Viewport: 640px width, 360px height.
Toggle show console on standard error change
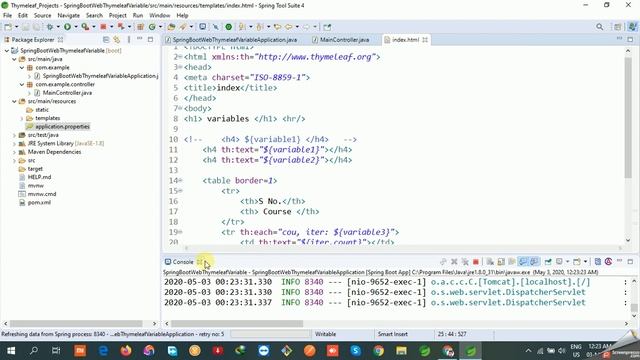pos(534,262)
